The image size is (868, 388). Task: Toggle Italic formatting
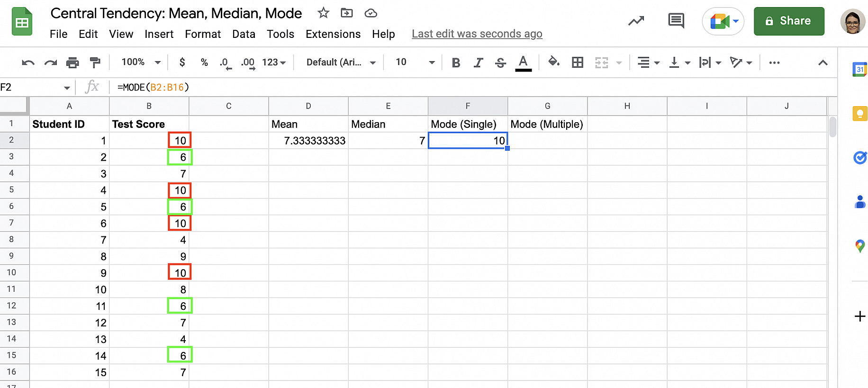(479, 63)
